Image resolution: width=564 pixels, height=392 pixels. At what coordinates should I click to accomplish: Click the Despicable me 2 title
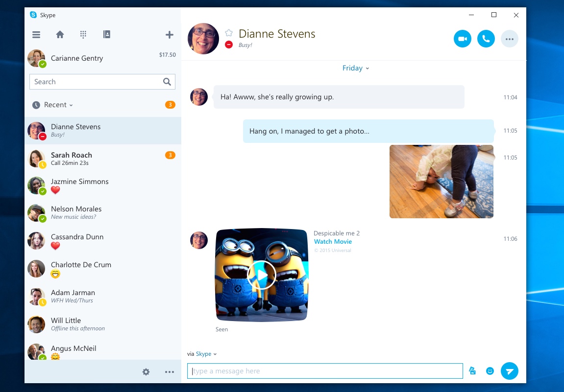point(337,233)
